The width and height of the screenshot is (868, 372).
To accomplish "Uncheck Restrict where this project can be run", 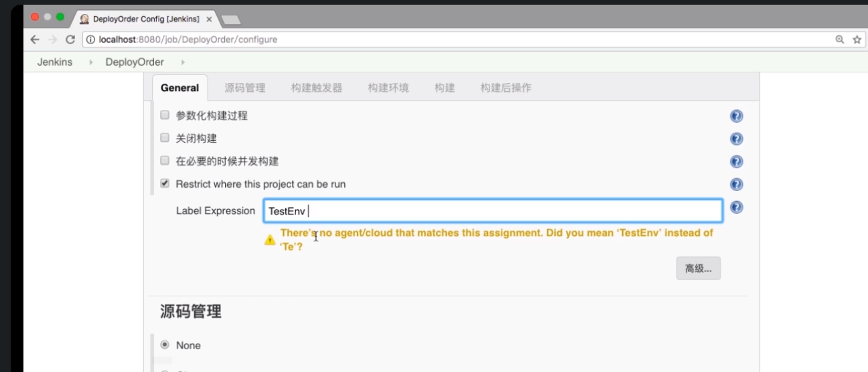I will coord(165,184).
